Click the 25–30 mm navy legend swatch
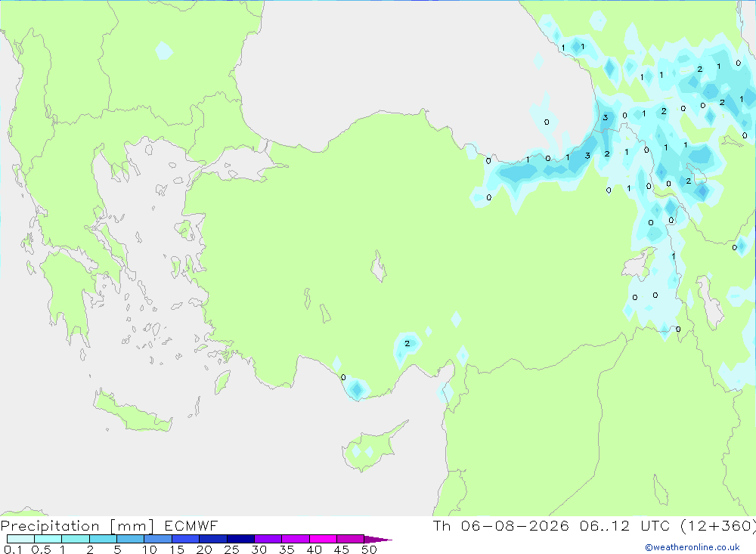756x554 pixels. tap(240, 539)
